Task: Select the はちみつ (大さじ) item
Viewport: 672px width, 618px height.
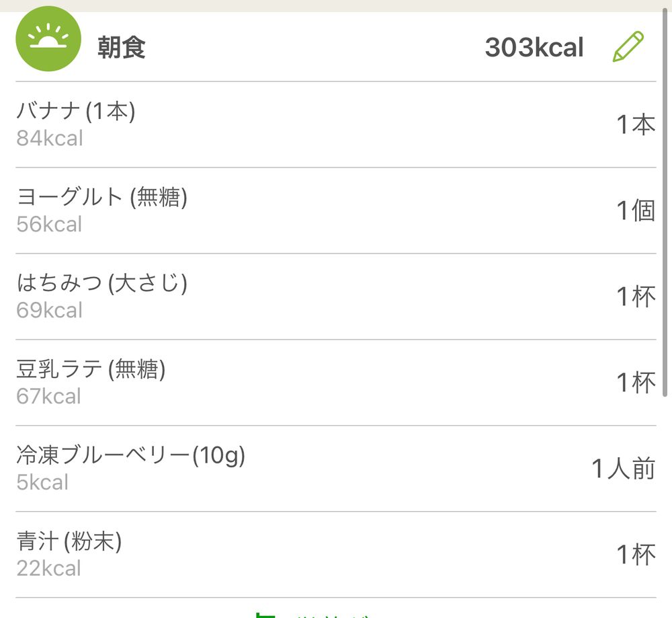Action: [335, 297]
